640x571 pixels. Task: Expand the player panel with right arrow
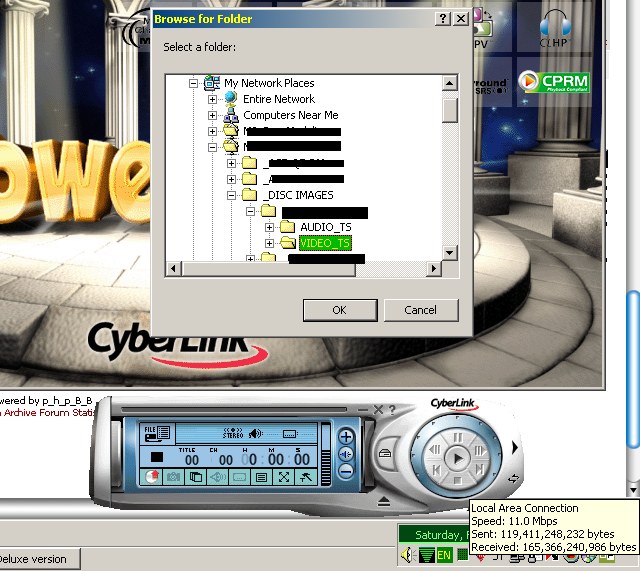tap(515, 448)
